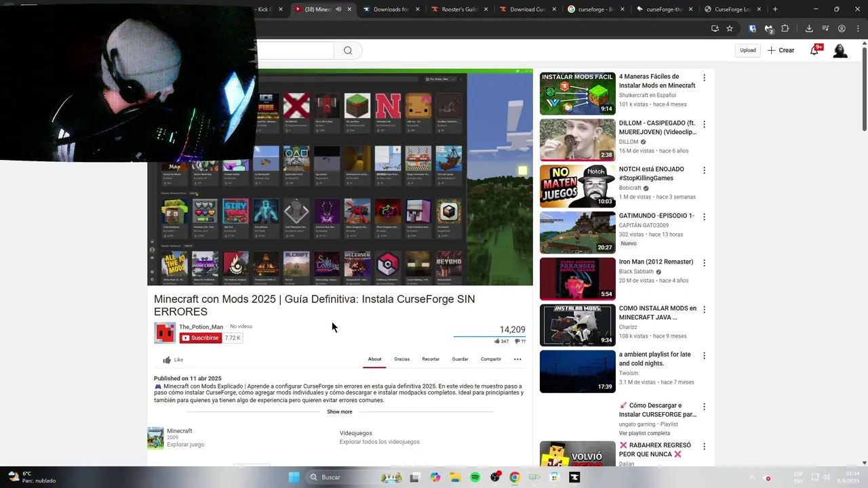Screen dimensions: 868x488
Task: Select the Compartir tab
Action: (491, 359)
